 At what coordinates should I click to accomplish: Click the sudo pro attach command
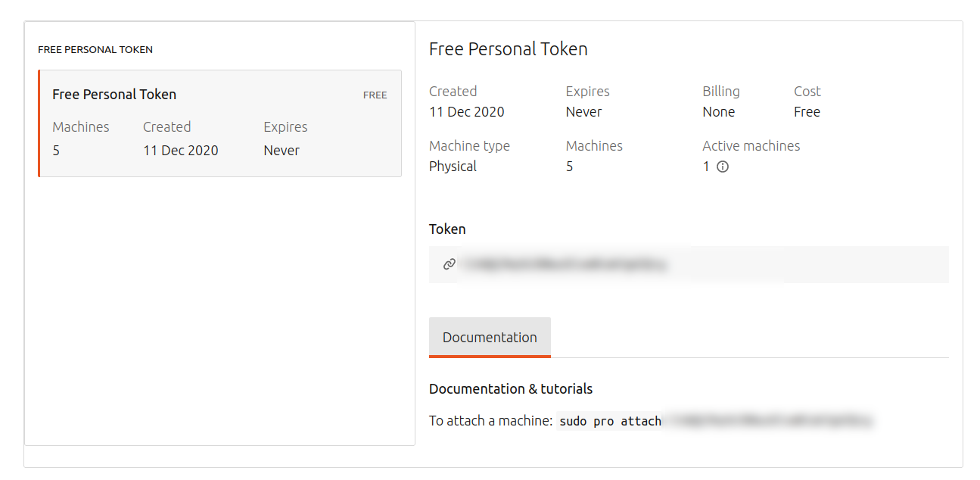coord(610,421)
